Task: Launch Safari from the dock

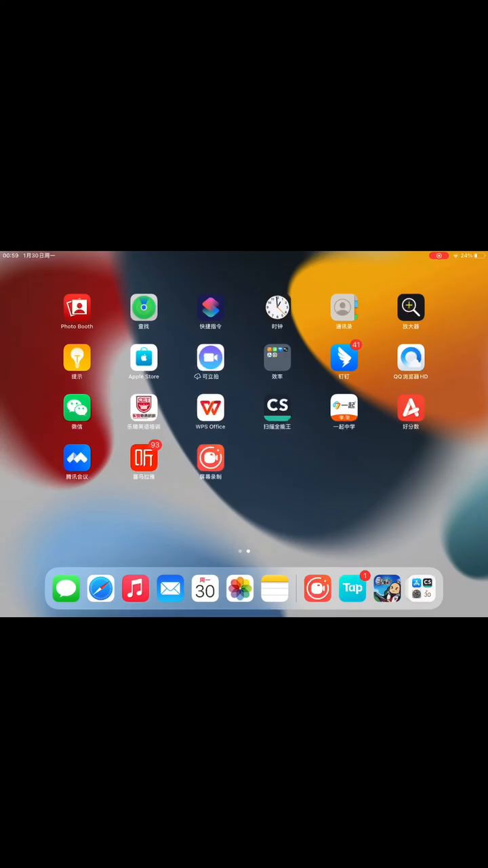Action: pyautogui.click(x=101, y=589)
